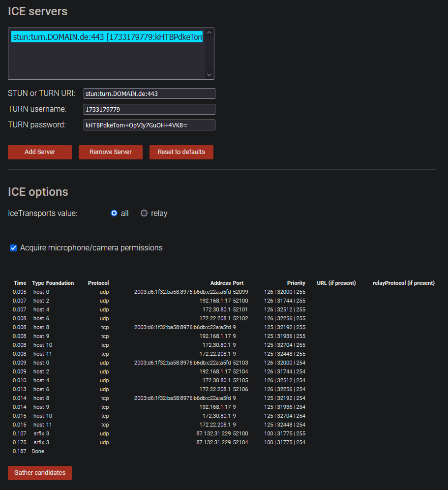
Task: Start gathering with Gather candidates button
Action: (x=40, y=473)
